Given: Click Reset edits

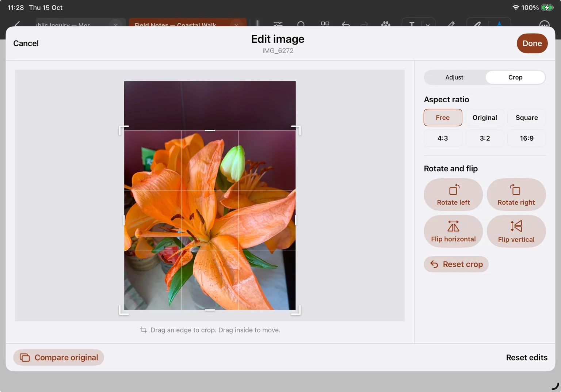Looking at the screenshot, I should 527,357.
